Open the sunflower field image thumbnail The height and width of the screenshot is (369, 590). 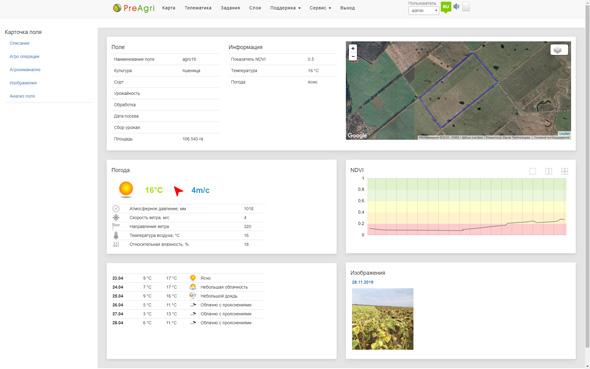pos(383,319)
